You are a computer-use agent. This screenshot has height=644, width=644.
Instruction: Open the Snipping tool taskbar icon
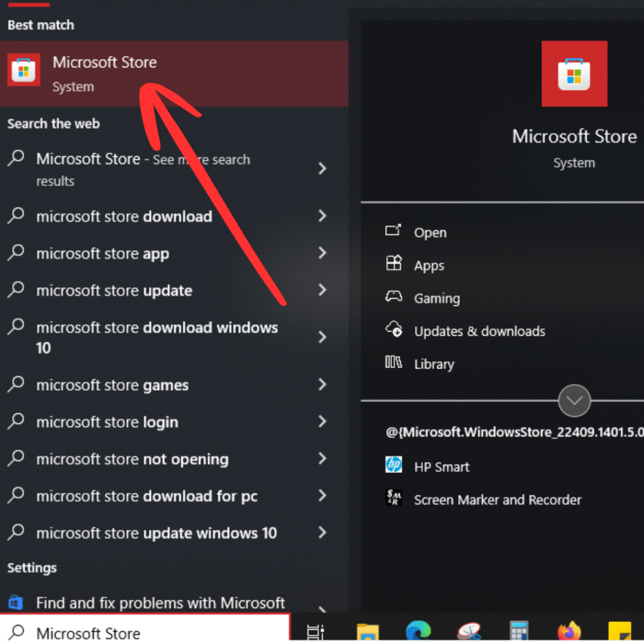(x=469, y=631)
